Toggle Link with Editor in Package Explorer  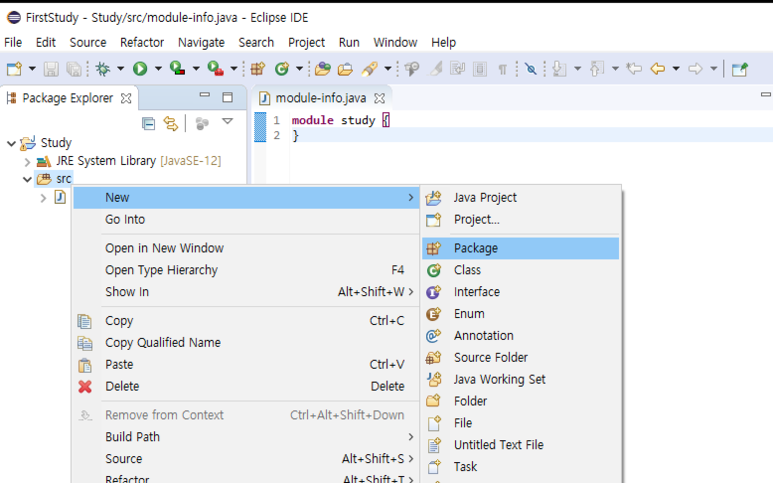[x=171, y=123]
